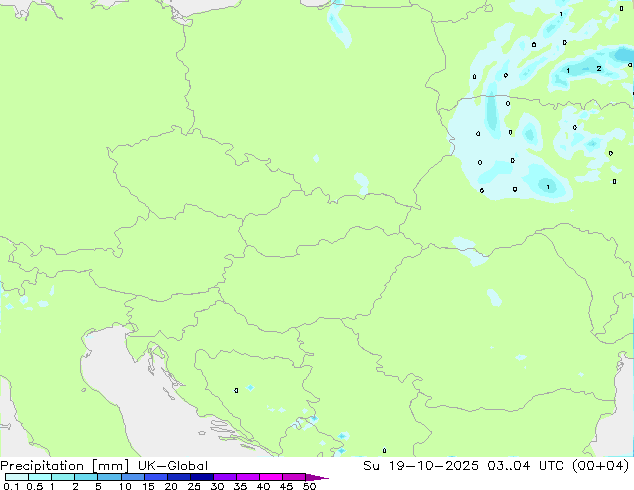Click the '03..04 UTC' time label
The image size is (634, 490).
(525, 466)
